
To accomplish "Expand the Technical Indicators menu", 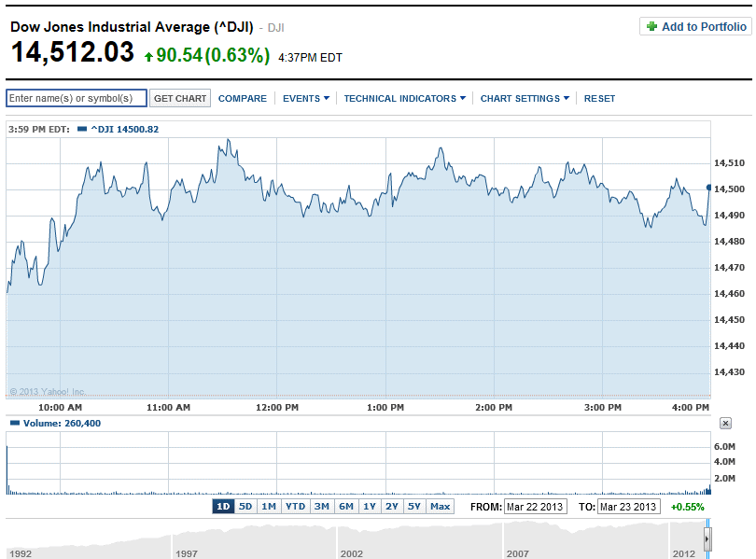I will [x=404, y=98].
